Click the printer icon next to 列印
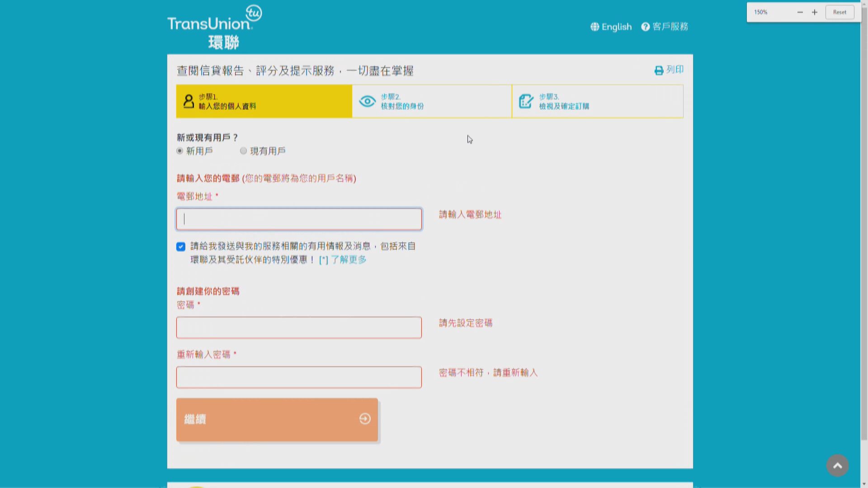 click(658, 70)
